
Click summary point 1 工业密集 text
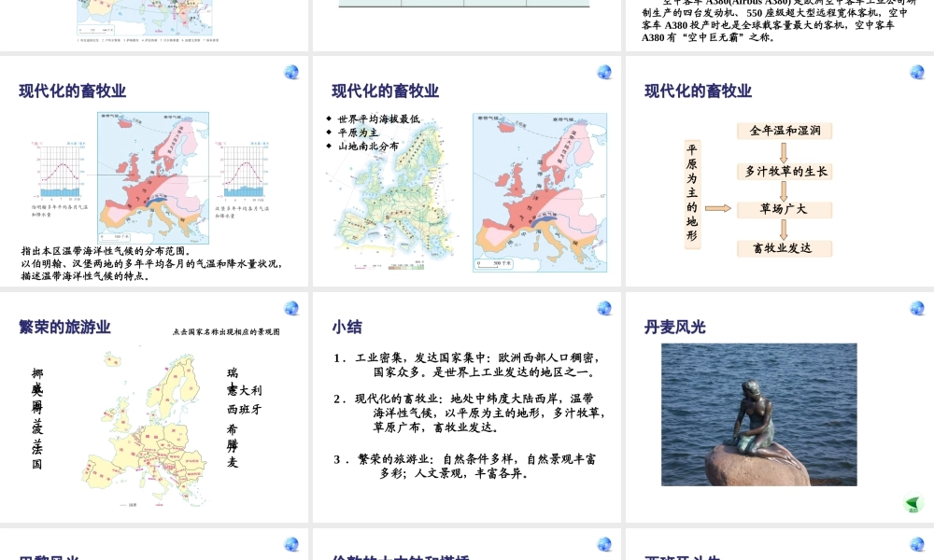coord(467,365)
